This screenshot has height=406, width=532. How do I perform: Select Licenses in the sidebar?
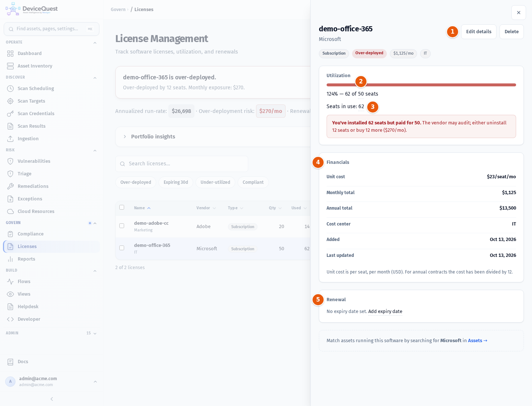[x=51, y=247]
